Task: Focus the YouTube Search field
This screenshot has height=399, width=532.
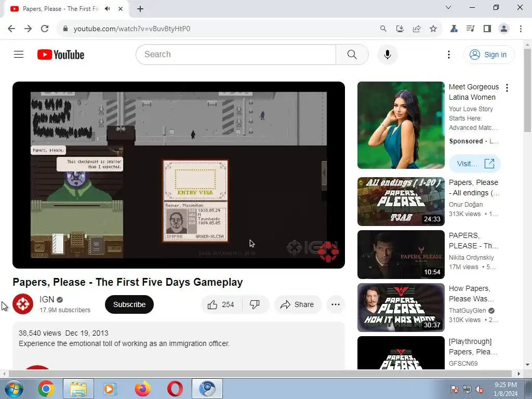Action: coord(236,54)
